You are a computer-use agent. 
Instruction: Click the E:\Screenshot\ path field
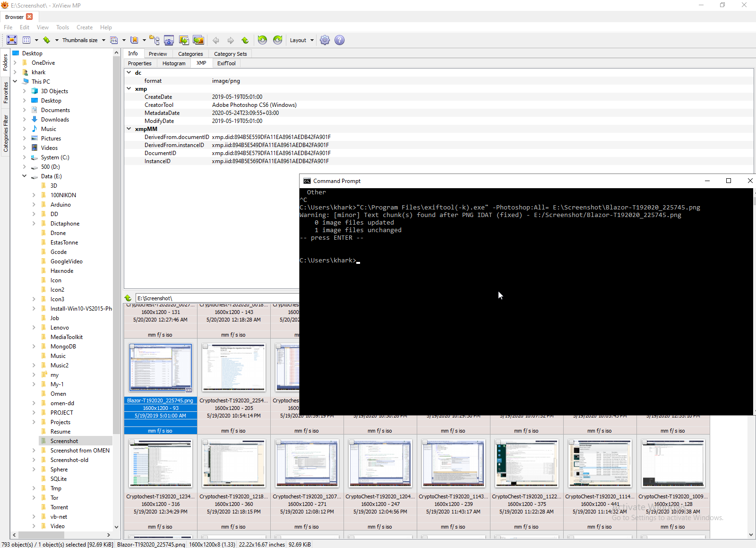click(217, 298)
